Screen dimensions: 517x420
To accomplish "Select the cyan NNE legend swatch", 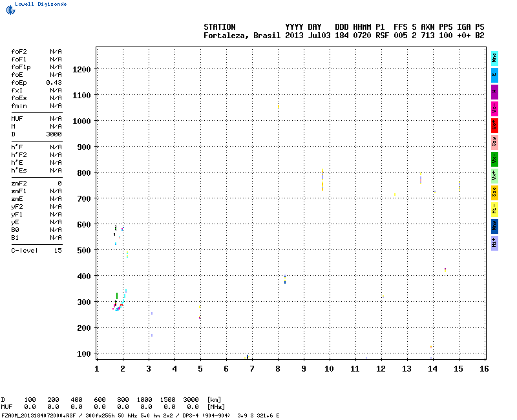I will [x=494, y=58].
